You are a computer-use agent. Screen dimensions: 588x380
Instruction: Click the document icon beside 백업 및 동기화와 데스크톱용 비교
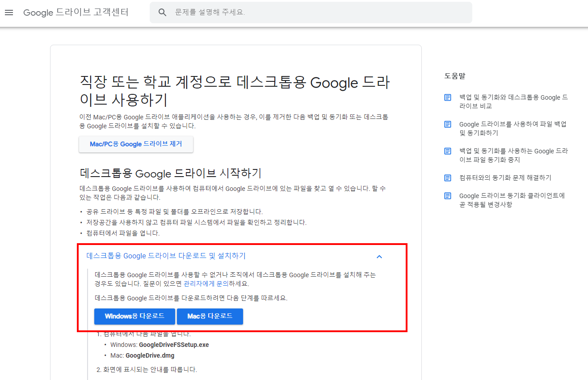click(x=448, y=97)
